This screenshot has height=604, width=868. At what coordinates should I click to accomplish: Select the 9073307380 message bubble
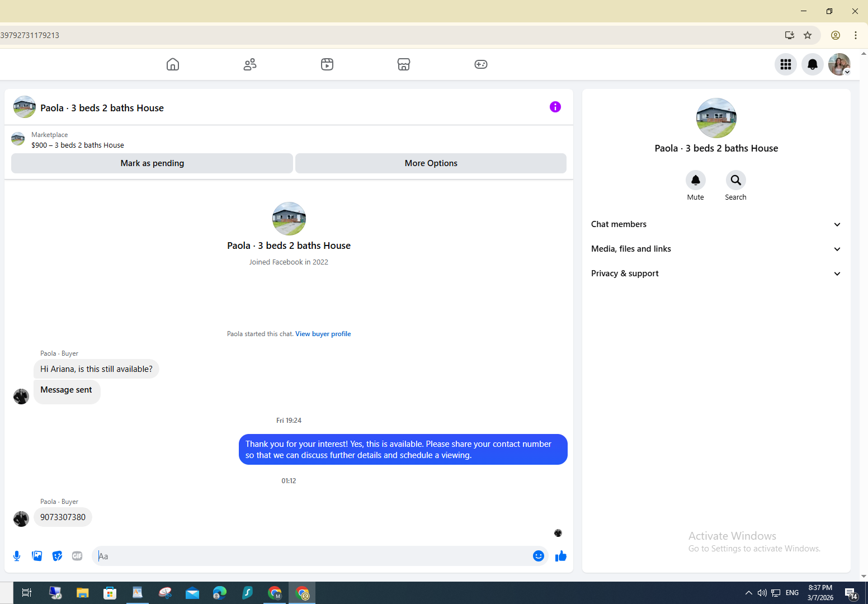coord(63,517)
